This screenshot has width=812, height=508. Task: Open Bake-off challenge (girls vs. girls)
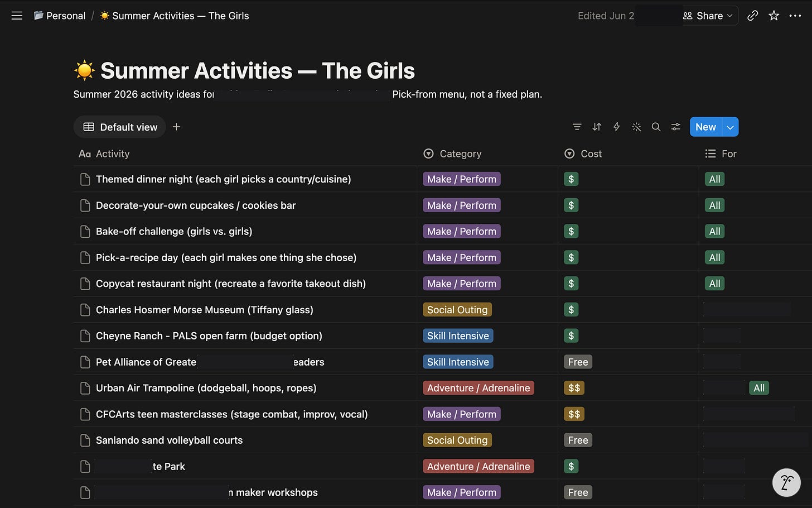pos(174,232)
